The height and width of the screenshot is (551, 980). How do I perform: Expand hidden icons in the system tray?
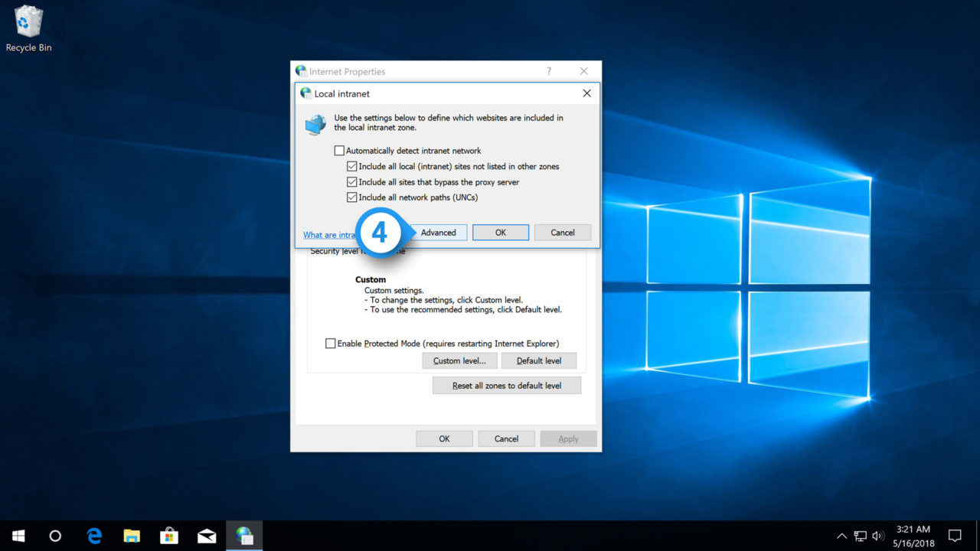[841, 536]
